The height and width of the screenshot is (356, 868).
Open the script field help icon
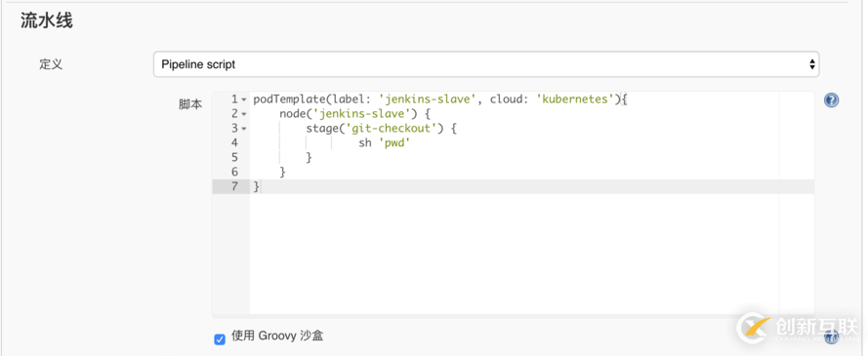pyautogui.click(x=831, y=100)
